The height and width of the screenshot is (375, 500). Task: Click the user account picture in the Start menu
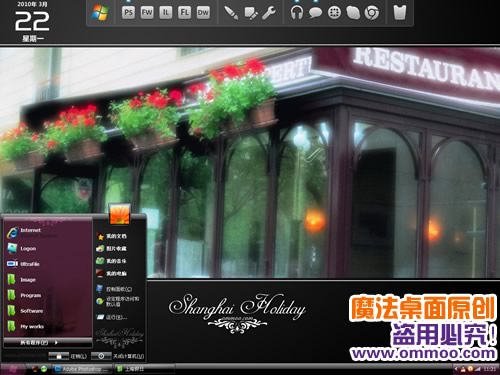[x=119, y=214]
